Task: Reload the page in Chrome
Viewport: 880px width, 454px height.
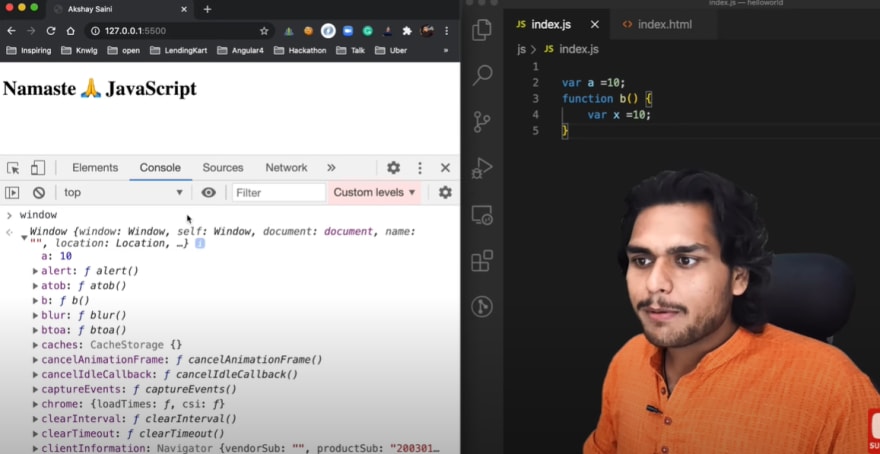Action: [x=51, y=31]
